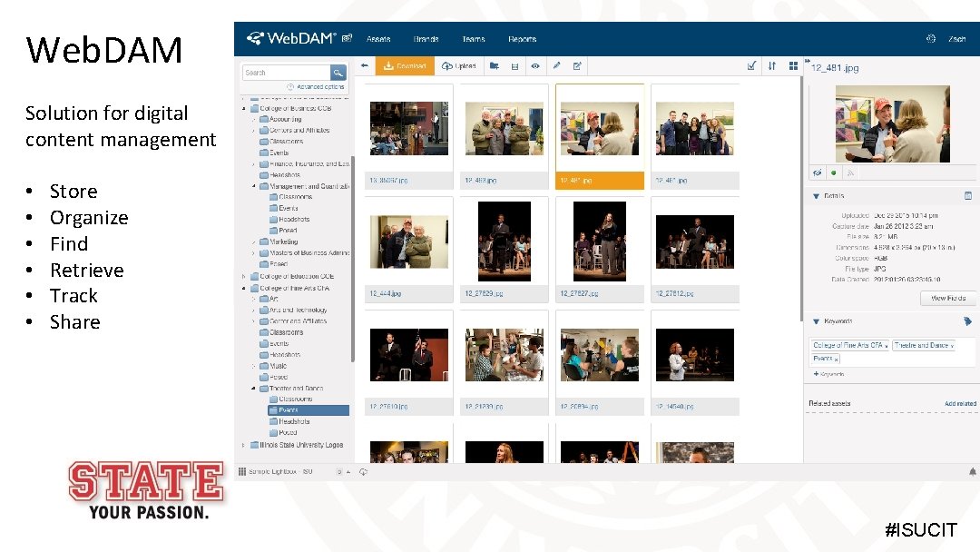980x552 pixels.
Task: Collapse the Keywords section triangle
Action: point(817,321)
